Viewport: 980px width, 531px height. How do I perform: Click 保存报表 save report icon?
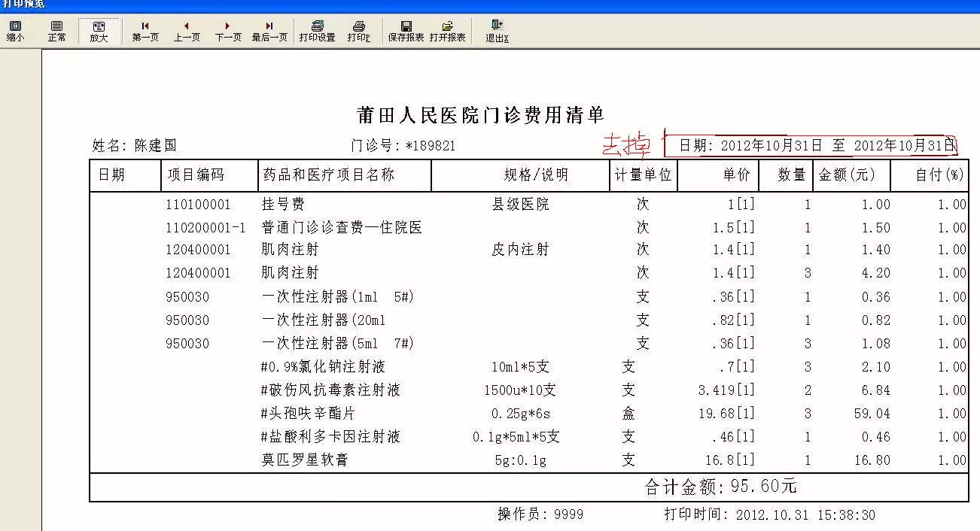[406, 31]
